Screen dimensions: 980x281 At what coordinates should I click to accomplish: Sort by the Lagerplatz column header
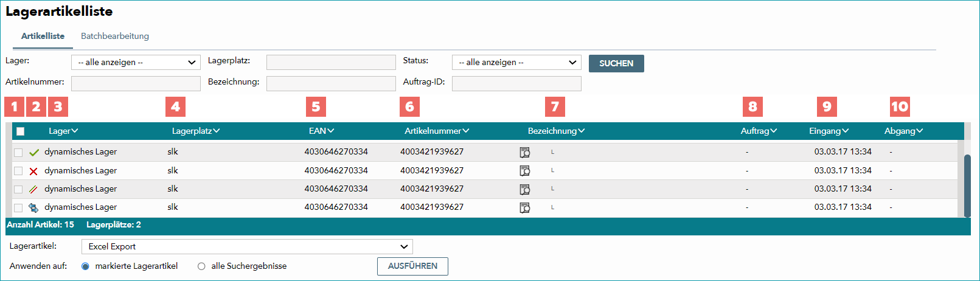[x=196, y=131]
